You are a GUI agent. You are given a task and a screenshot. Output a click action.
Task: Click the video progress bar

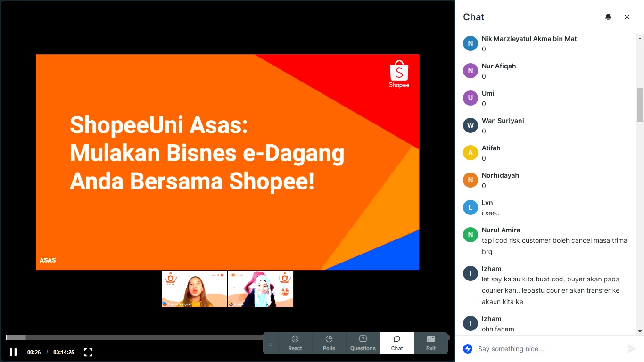(141, 337)
